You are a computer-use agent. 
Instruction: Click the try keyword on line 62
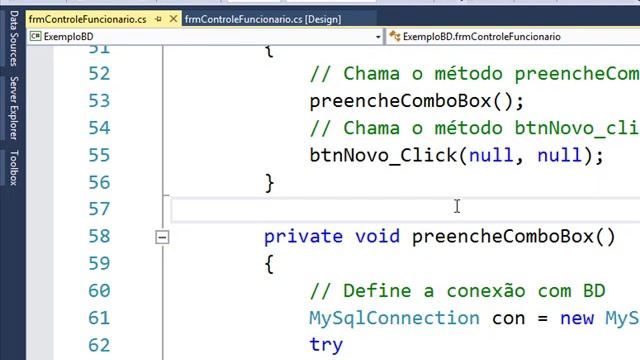coord(326,346)
